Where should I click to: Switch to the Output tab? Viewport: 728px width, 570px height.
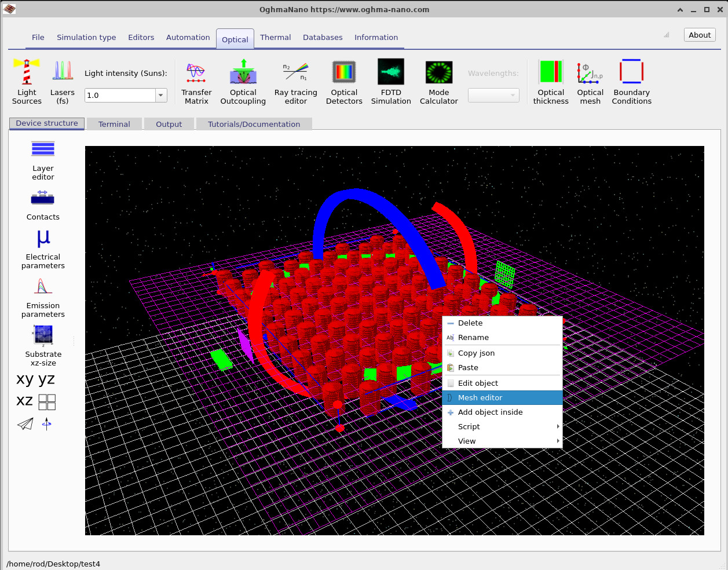click(x=169, y=124)
